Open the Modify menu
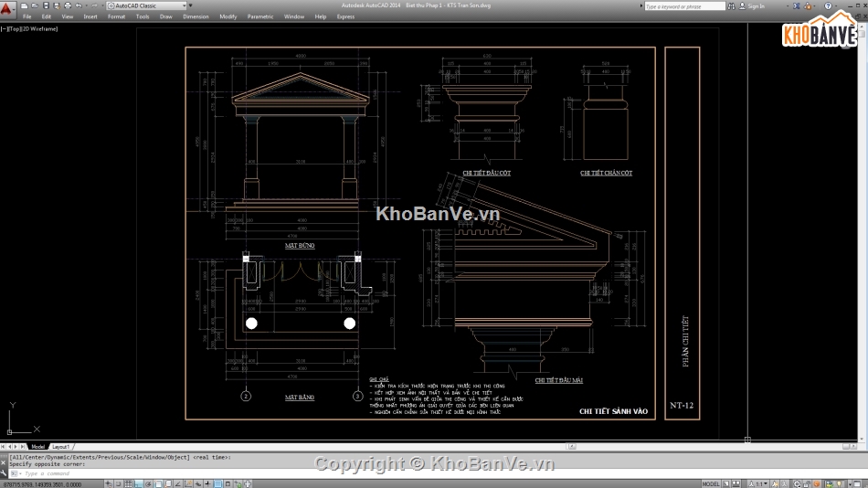 tap(228, 16)
